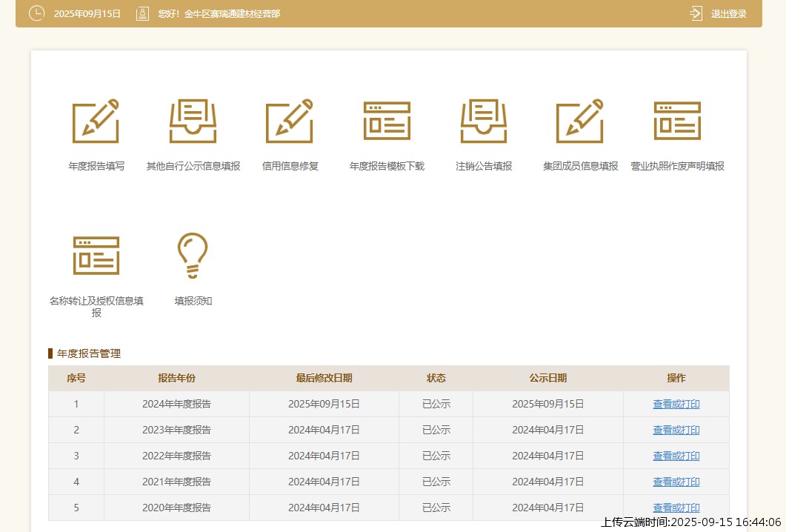View or print the 2020年年度报告

pyautogui.click(x=676, y=508)
